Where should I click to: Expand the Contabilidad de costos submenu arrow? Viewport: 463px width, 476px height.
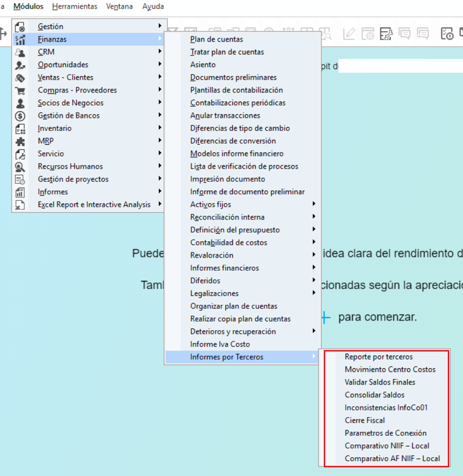tap(314, 242)
